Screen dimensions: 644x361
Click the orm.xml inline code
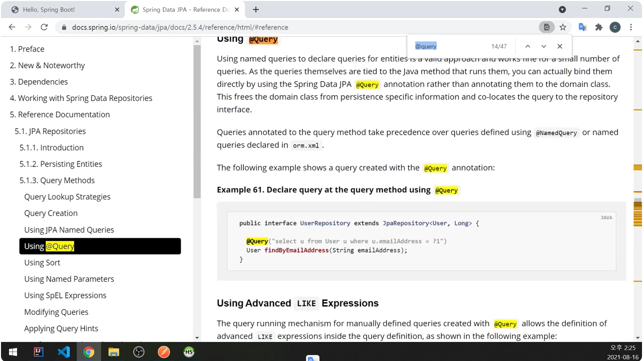tap(305, 145)
